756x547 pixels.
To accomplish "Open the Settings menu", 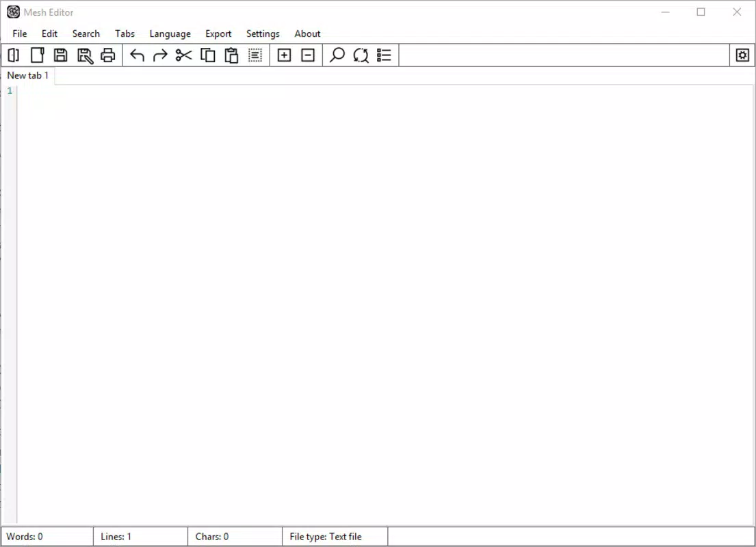I will pyautogui.click(x=263, y=34).
